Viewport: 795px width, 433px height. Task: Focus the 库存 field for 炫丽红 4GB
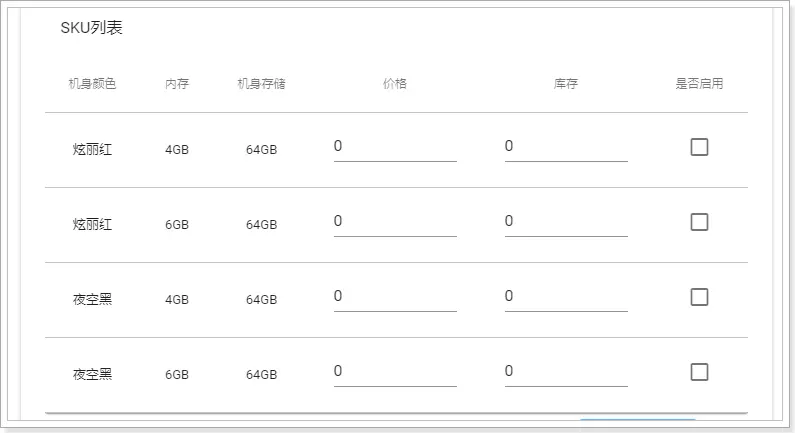point(566,147)
